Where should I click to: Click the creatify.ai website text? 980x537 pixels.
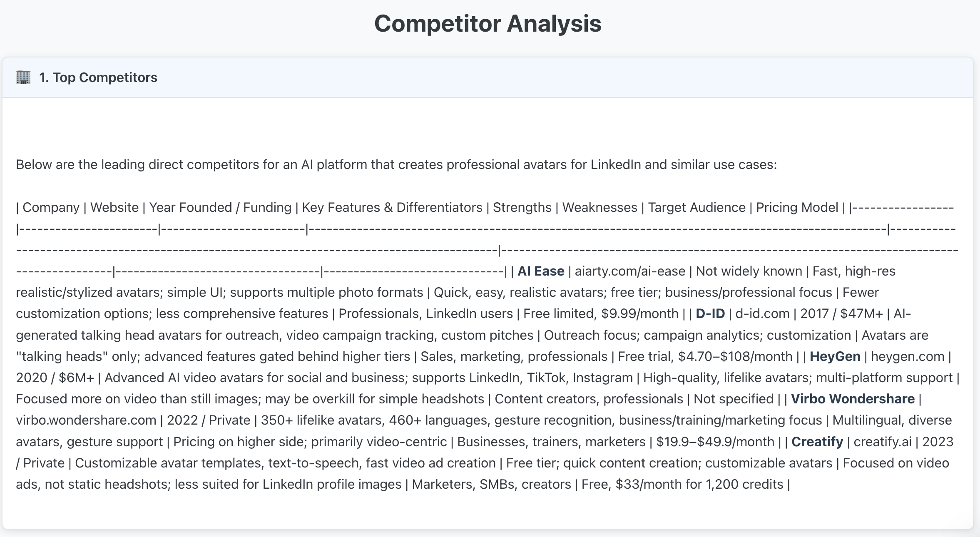tap(882, 442)
